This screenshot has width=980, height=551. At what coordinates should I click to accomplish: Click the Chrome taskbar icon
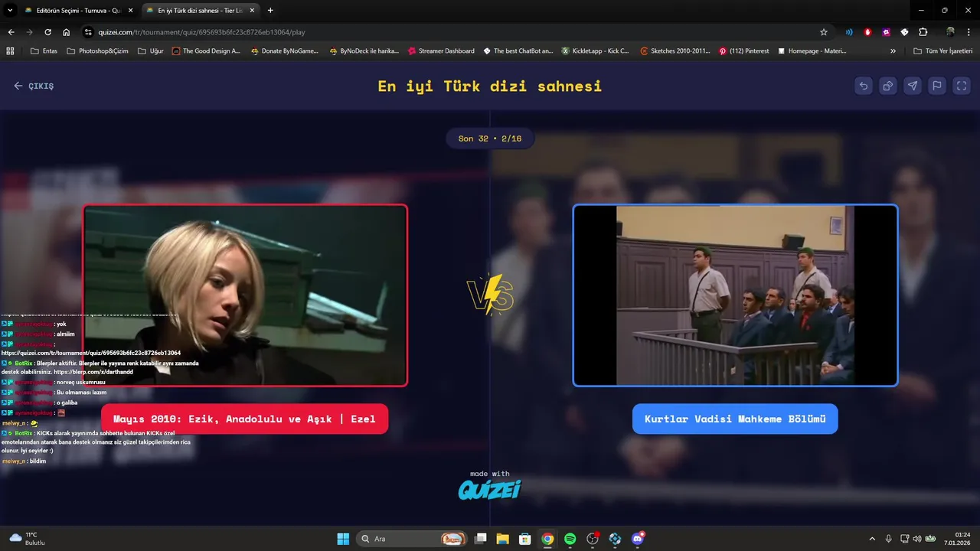(x=547, y=539)
